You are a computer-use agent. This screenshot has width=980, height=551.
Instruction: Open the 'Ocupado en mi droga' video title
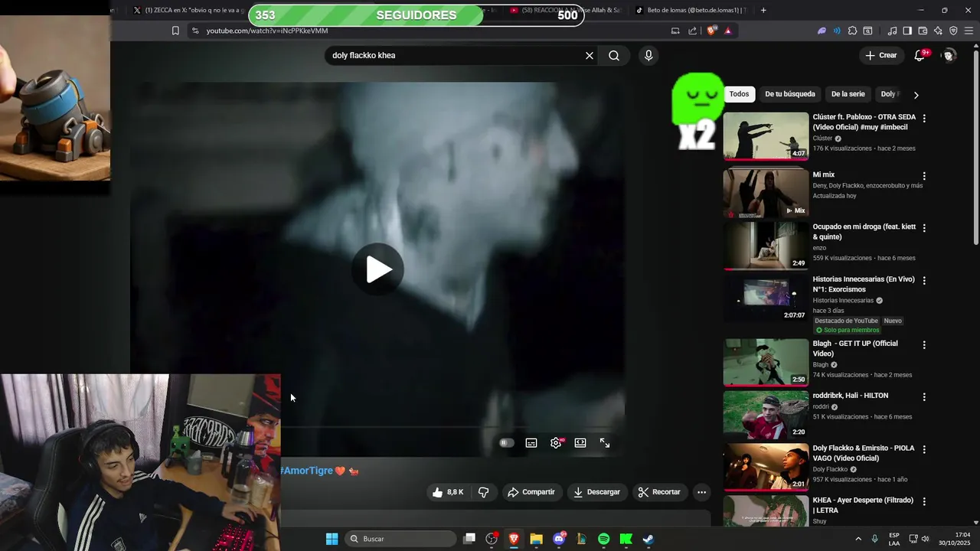point(864,232)
